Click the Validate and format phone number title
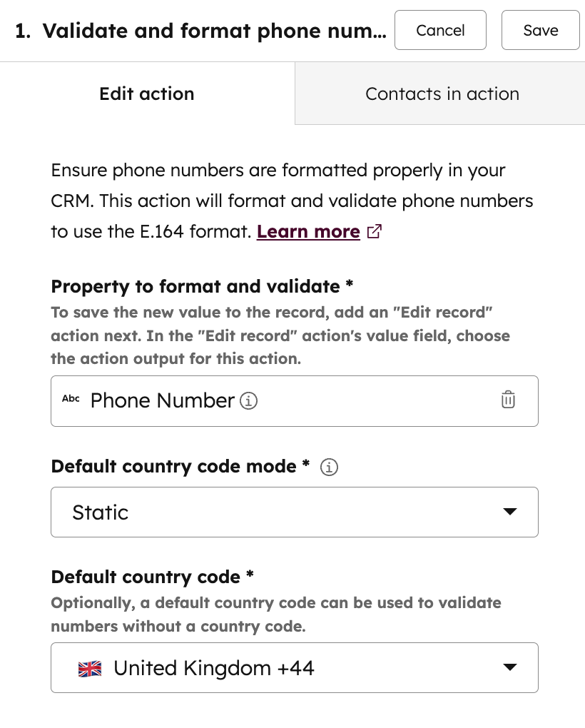The height and width of the screenshot is (728, 585). (x=214, y=30)
